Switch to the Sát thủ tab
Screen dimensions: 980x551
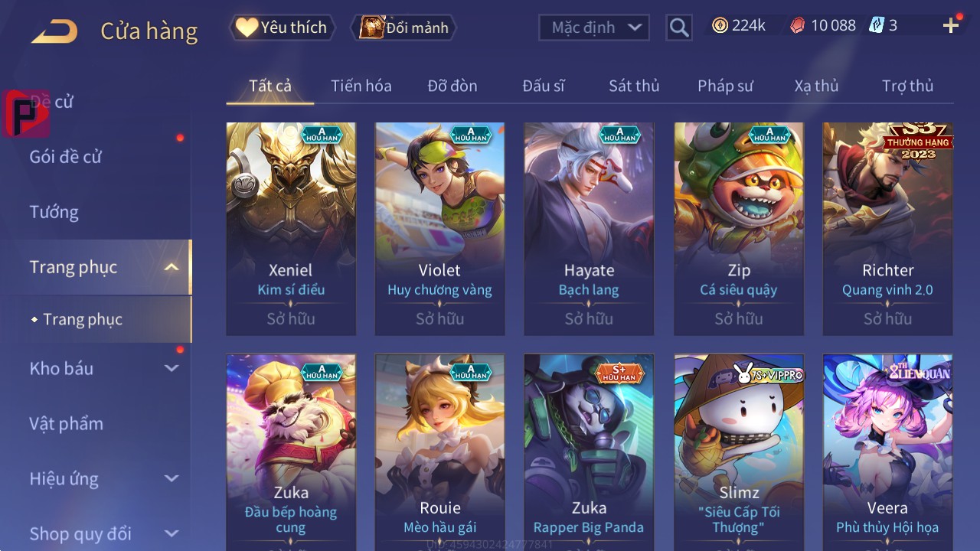point(634,86)
